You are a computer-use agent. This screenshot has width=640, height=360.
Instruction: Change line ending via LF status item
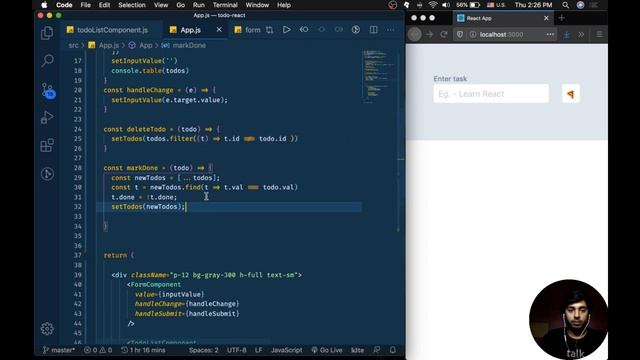tap(258, 350)
